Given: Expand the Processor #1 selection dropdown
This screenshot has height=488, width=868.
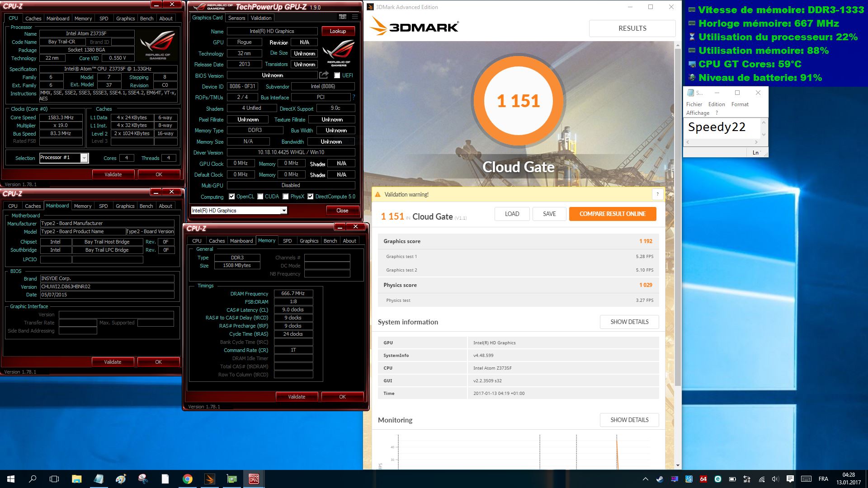Looking at the screenshot, I should point(84,158).
